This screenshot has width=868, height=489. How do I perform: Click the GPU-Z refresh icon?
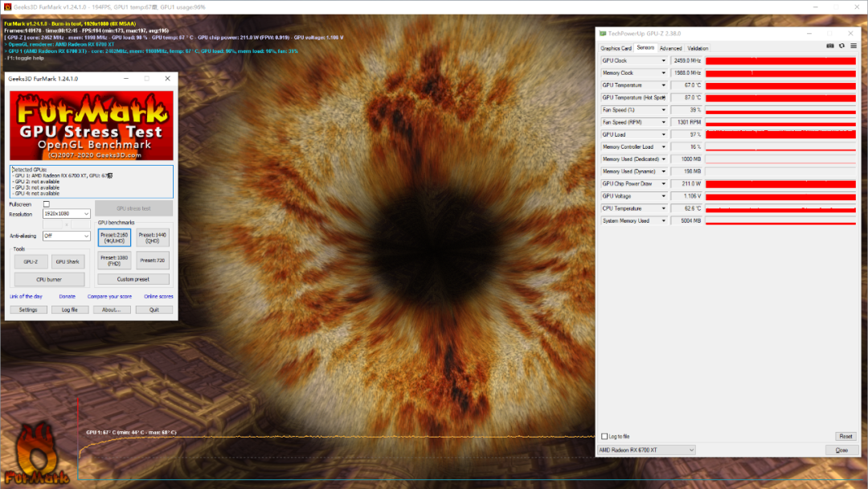(x=841, y=46)
